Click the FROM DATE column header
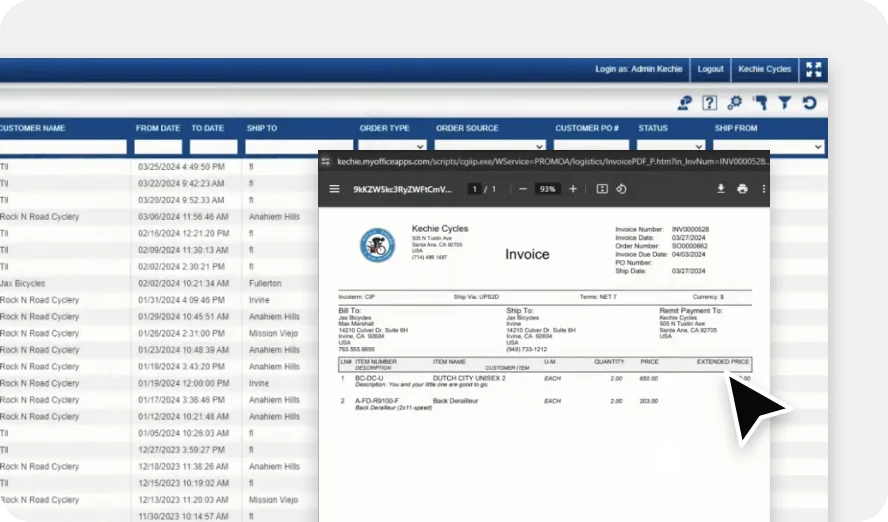 click(157, 128)
